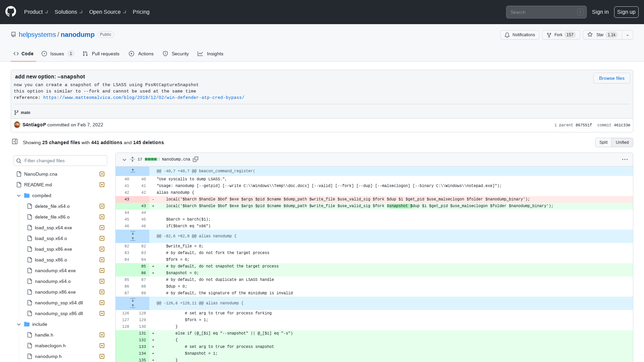Click S4ntiagoP's avatar image

coord(17,125)
